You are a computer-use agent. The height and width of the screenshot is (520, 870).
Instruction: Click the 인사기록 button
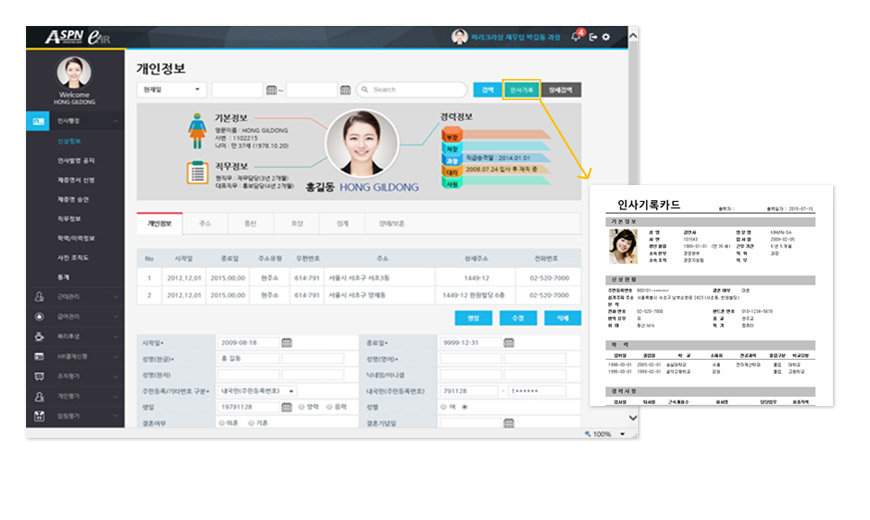pyautogui.click(x=521, y=90)
